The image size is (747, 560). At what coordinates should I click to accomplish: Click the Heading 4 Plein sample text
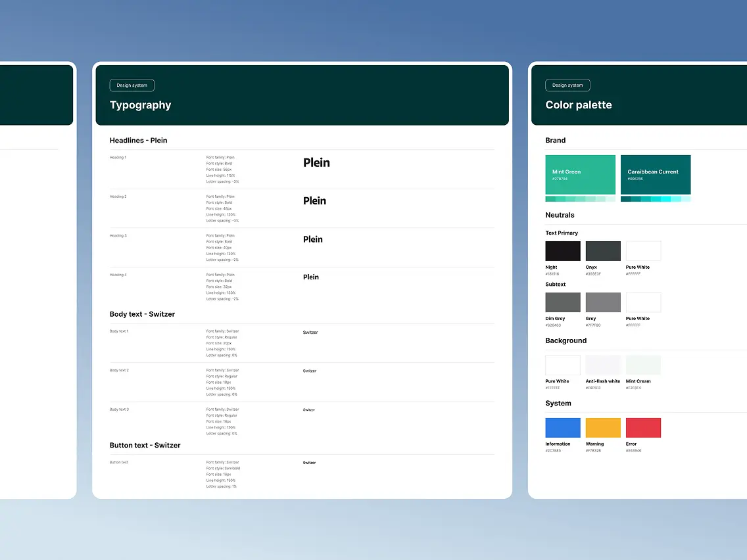point(311,277)
